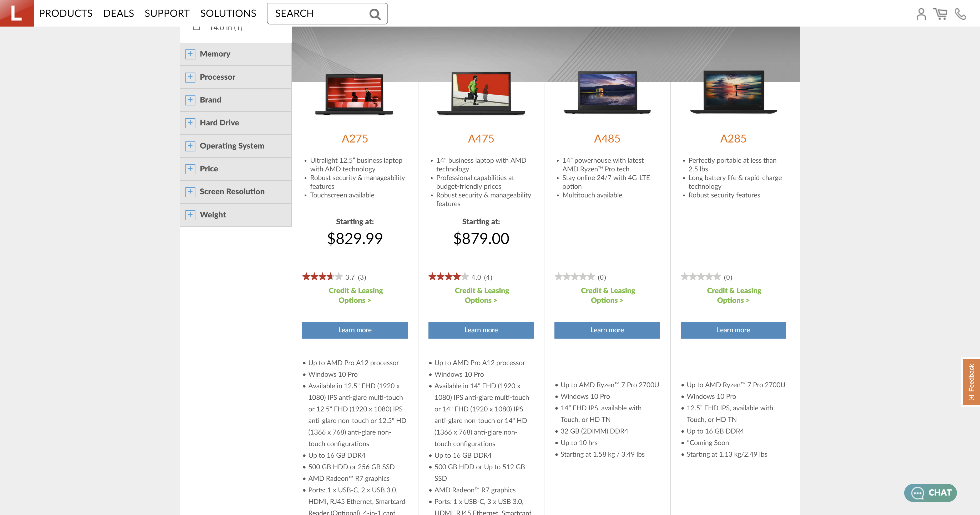Viewport: 980px width, 515px height.
Task: Open the A285 product page
Action: pyautogui.click(x=733, y=139)
